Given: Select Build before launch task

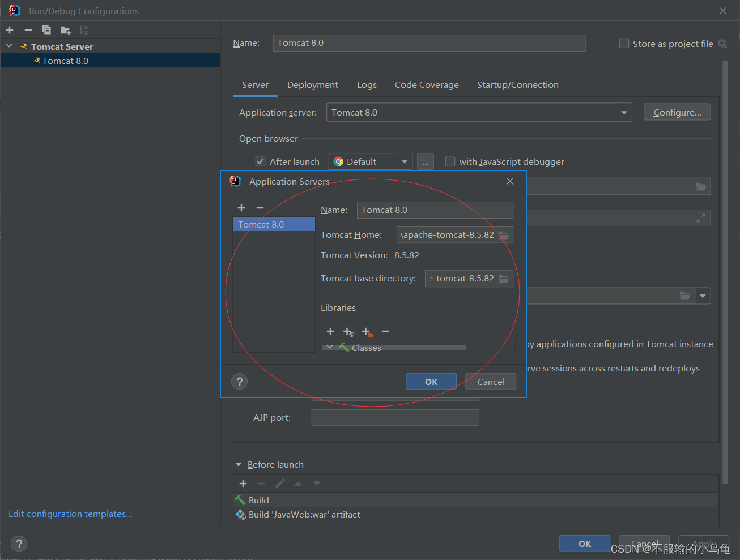Looking at the screenshot, I should [476, 500].
